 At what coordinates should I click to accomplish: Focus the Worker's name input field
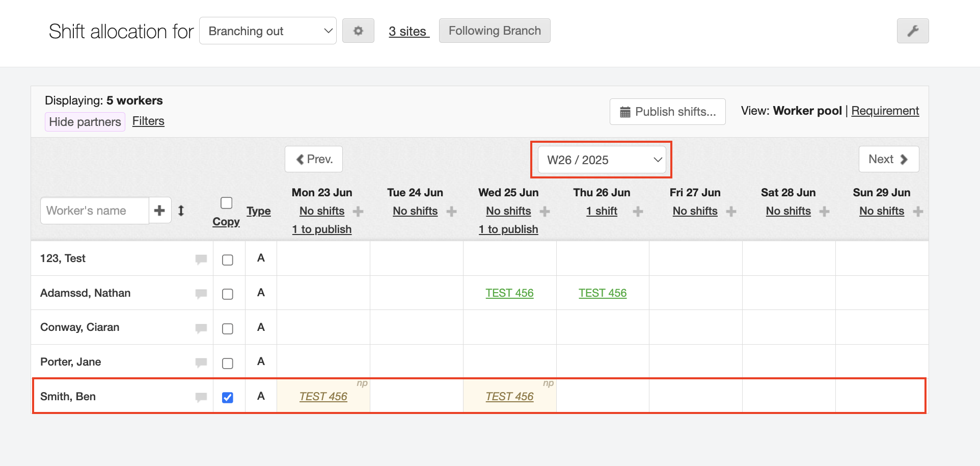[x=95, y=211]
